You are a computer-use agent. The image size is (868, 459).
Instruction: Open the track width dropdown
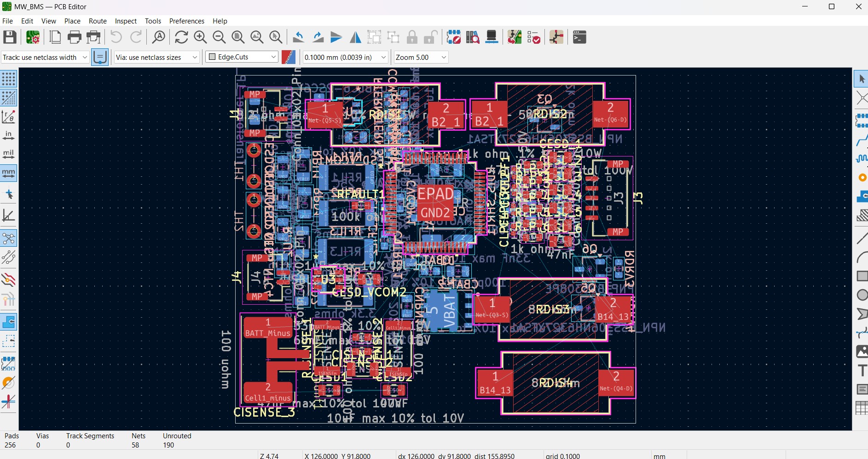coord(84,57)
